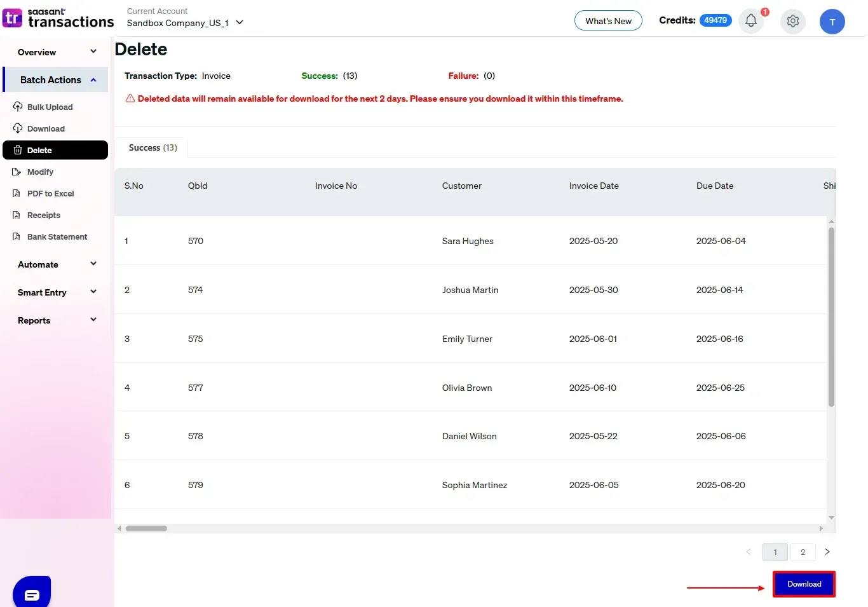The image size is (868, 607).
Task: Open the settings gear icon
Action: pyautogui.click(x=793, y=21)
